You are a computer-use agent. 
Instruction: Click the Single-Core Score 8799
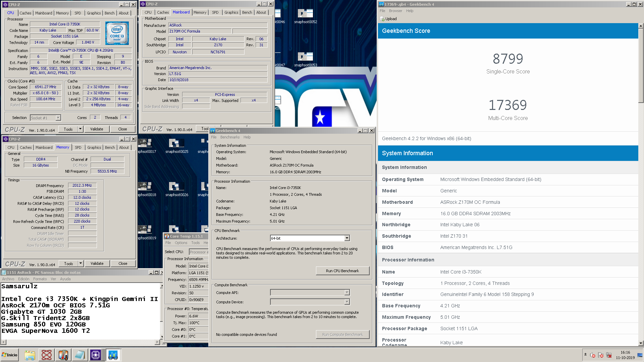(x=508, y=59)
